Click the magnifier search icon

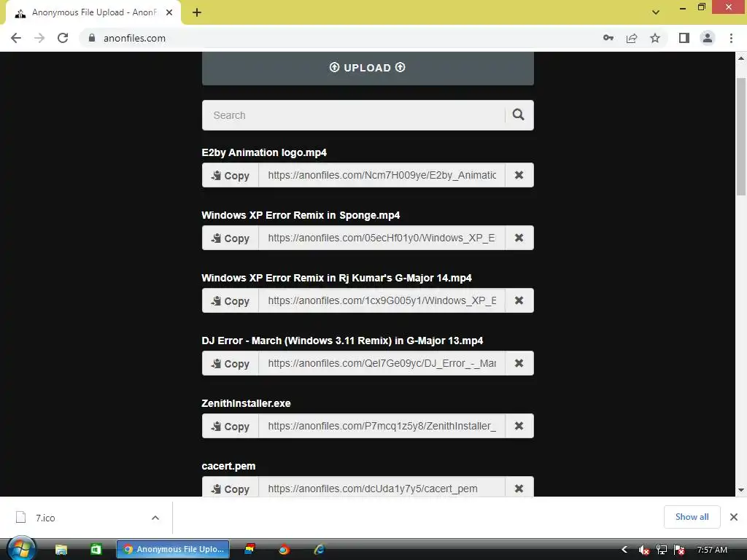click(x=519, y=114)
